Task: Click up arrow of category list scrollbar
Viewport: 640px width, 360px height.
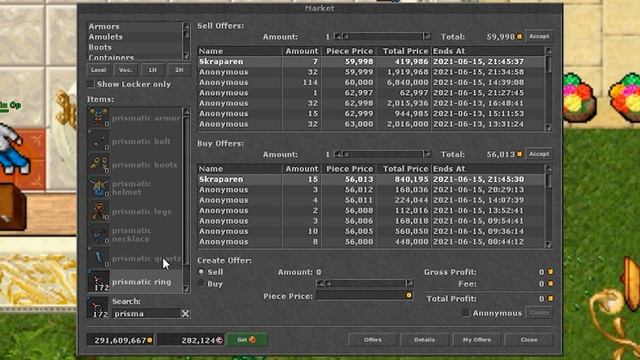Action: [186, 26]
